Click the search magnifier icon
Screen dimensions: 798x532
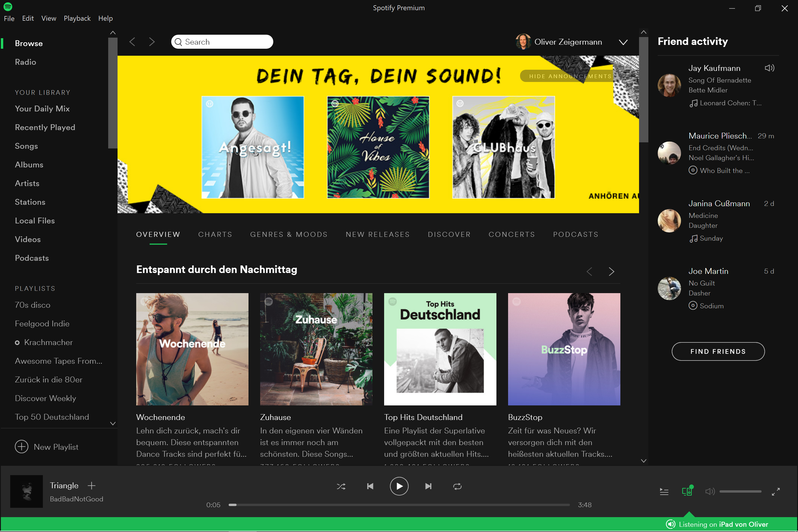[x=178, y=42]
